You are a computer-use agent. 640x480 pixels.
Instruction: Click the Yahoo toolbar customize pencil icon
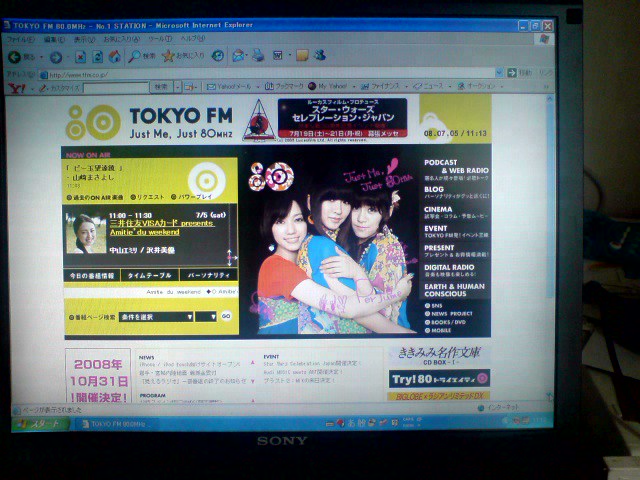[43, 88]
